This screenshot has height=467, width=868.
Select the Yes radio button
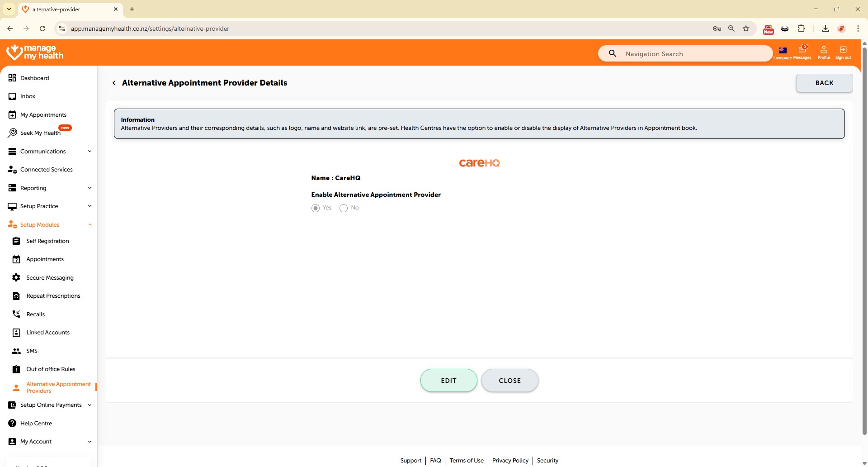pyautogui.click(x=316, y=208)
